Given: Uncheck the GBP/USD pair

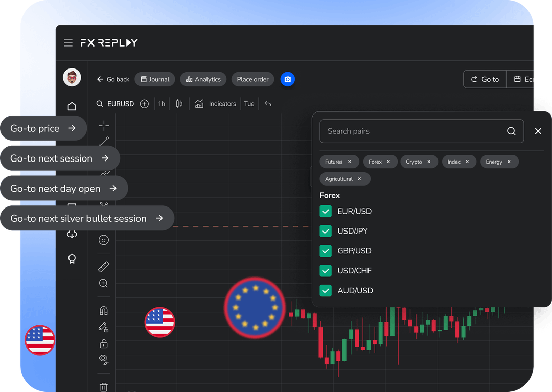Looking at the screenshot, I should point(326,251).
